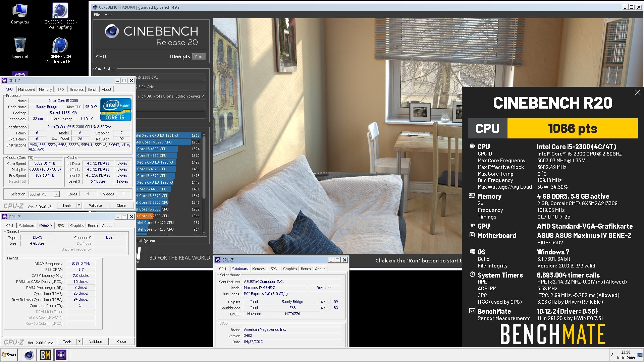
Task: Open the Help menu in Cinebench
Action: click(108, 15)
